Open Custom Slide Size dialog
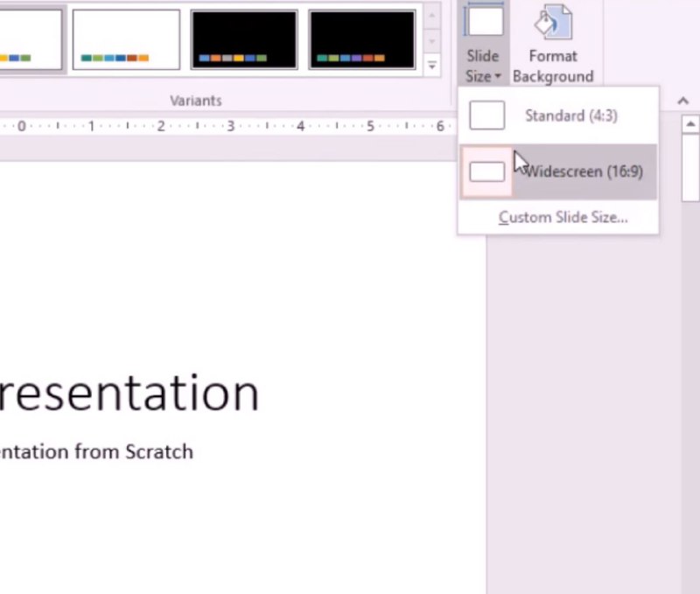 pos(563,217)
